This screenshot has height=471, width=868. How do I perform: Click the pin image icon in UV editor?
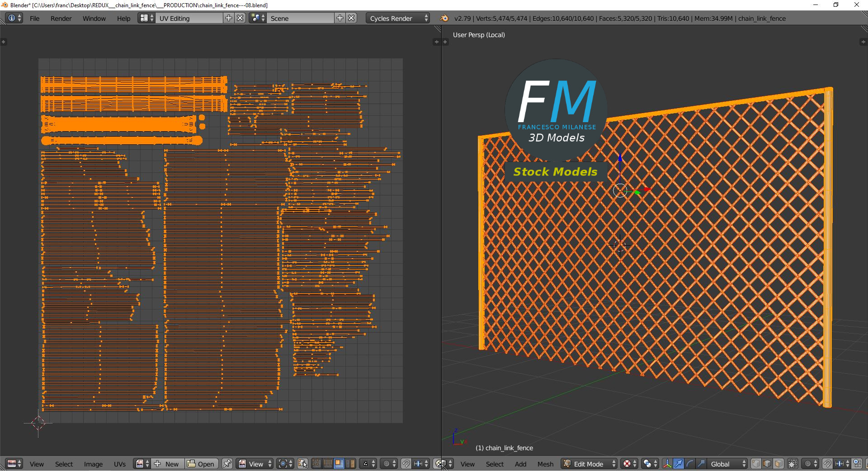[227, 464]
